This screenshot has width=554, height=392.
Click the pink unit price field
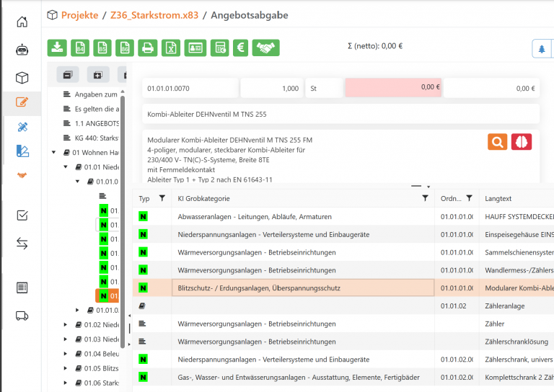pos(393,88)
